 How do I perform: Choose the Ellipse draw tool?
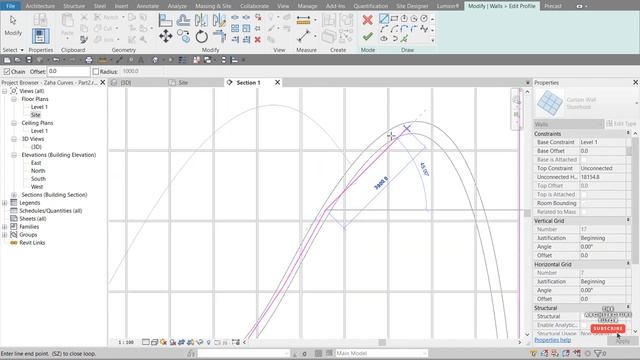(384, 39)
